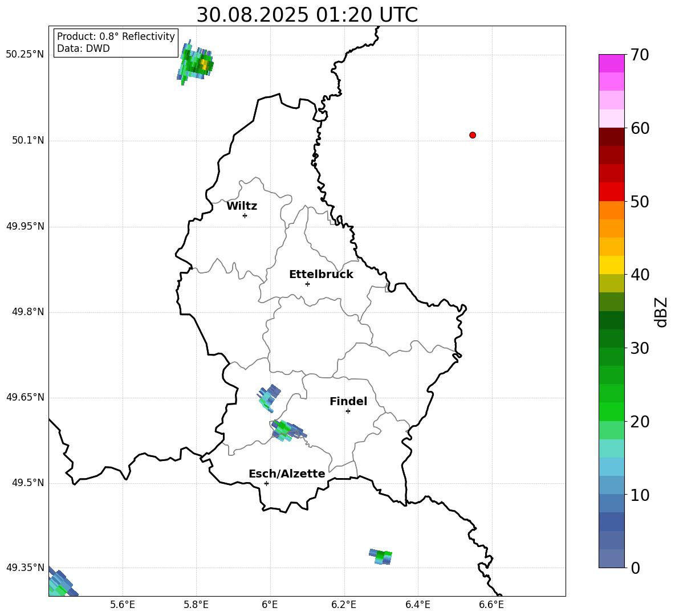Viewport: 675px width, 616px height.
Task: Click the Ettelbruck cross marker
Action: [307, 284]
